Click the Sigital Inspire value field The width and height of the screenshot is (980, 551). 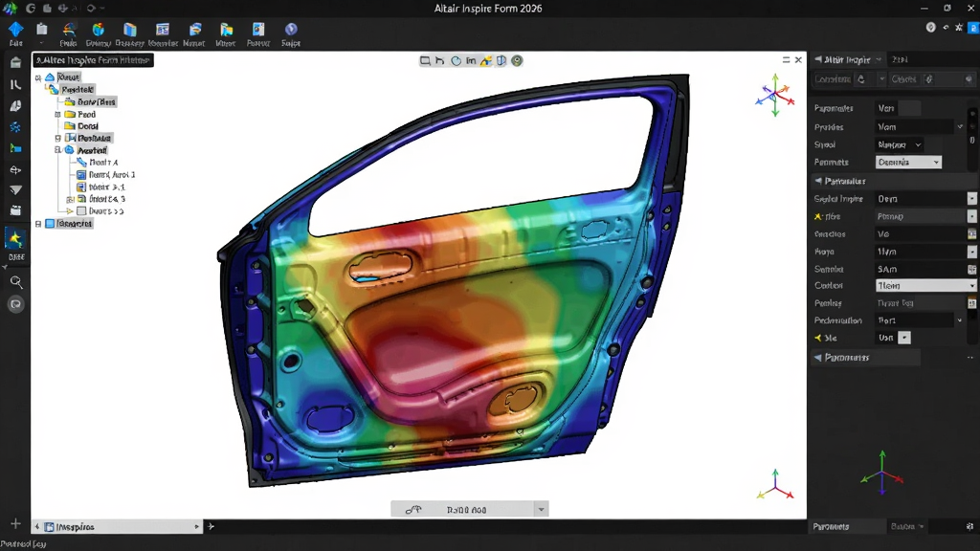[922, 199]
